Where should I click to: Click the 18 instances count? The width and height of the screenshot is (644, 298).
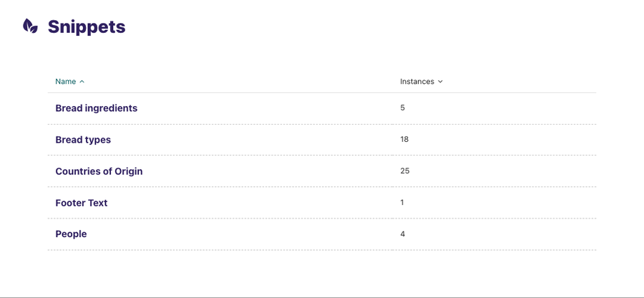point(404,139)
